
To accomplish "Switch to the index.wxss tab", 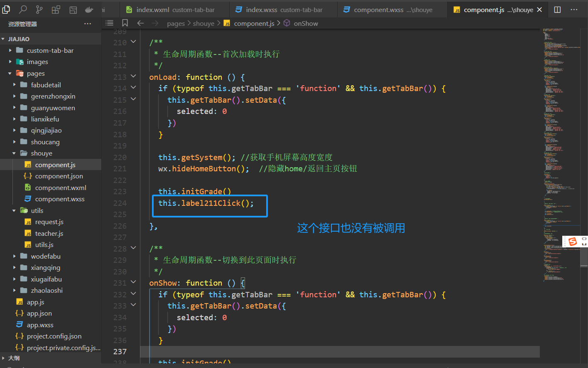I will tap(283, 10).
